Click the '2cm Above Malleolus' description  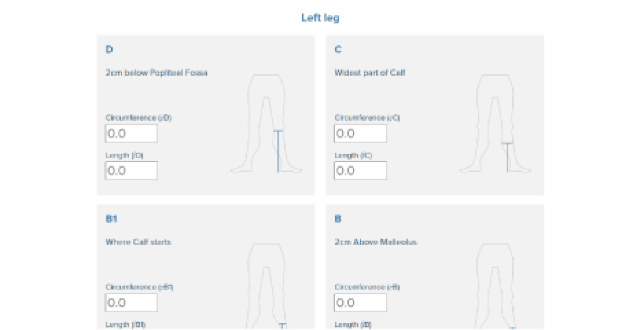pyautogui.click(x=376, y=242)
